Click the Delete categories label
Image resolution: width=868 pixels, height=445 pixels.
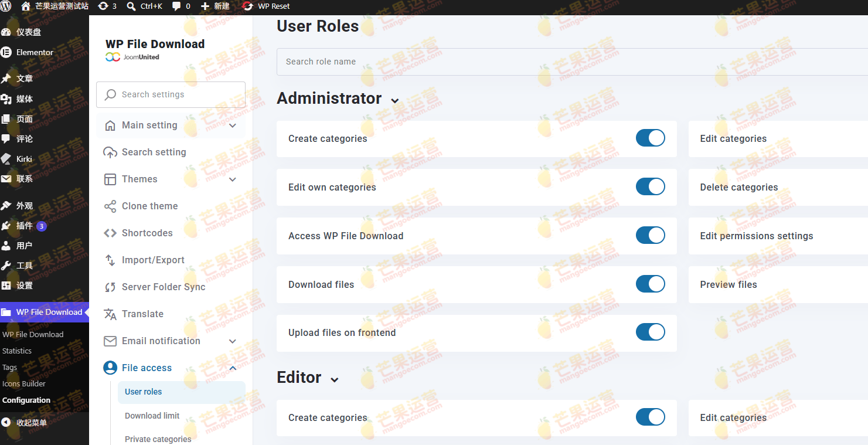739,187
